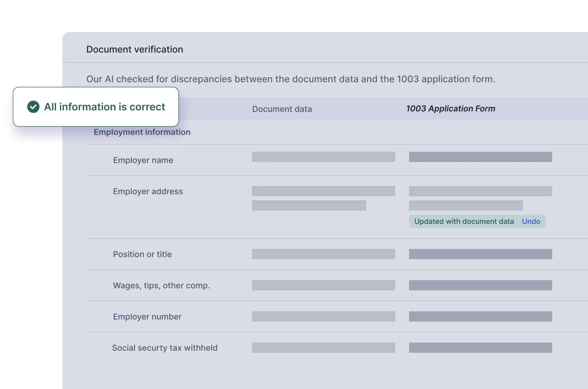Click the Undo link
Viewport: 588px width, 389px height.
point(531,221)
